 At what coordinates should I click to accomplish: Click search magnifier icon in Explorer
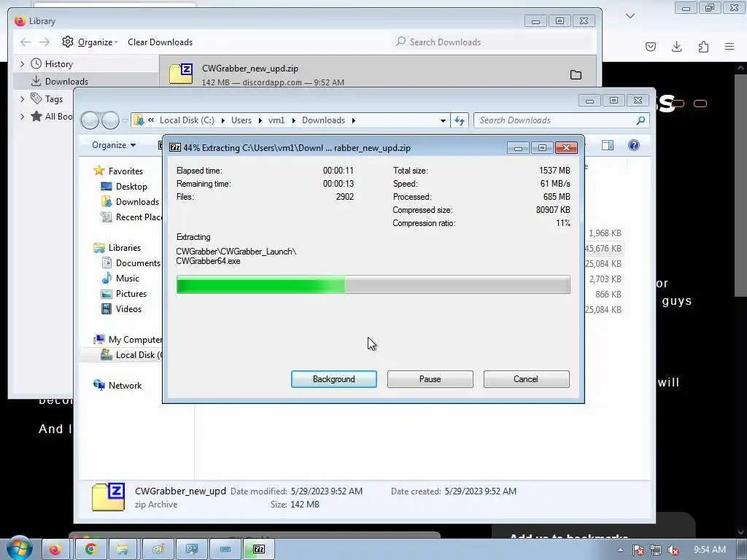pyautogui.click(x=640, y=120)
